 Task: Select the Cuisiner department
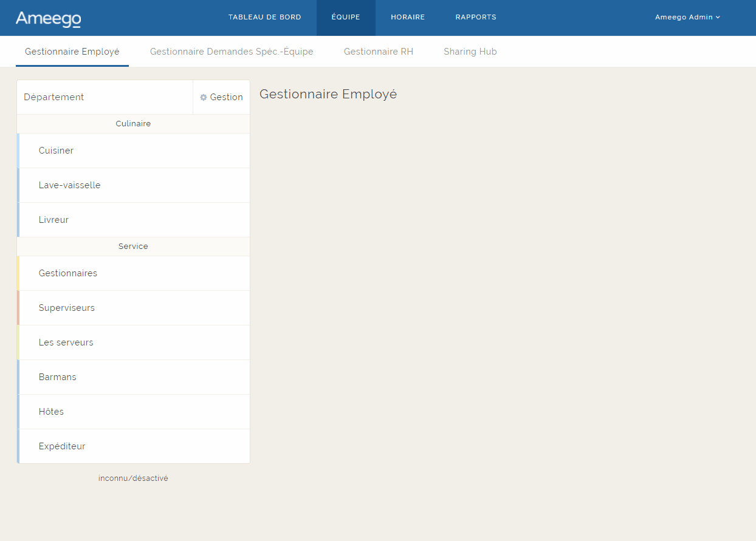pyautogui.click(x=56, y=151)
